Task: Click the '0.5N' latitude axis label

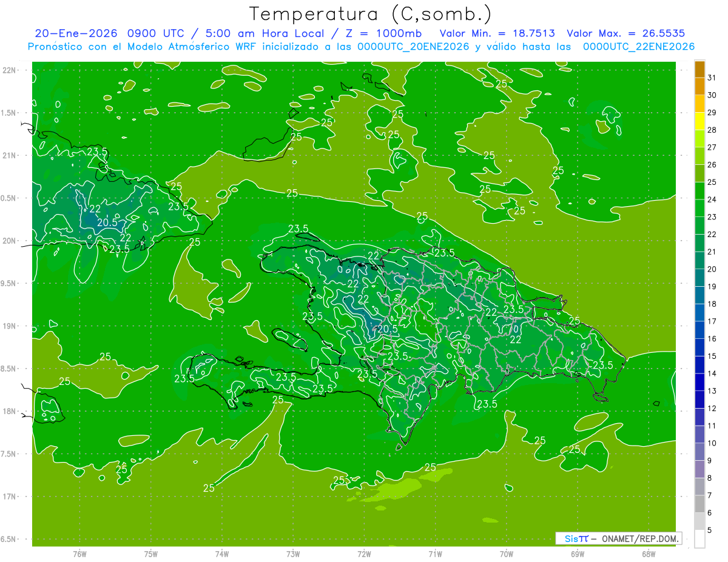Action: (x=9, y=198)
